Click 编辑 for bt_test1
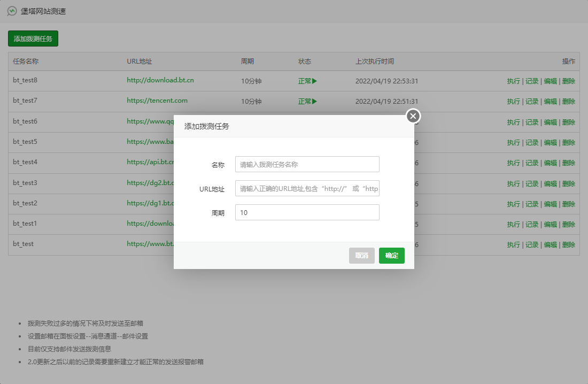The height and width of the screenshot is (384, 588). pyautogui.click(x=550, y=224)
